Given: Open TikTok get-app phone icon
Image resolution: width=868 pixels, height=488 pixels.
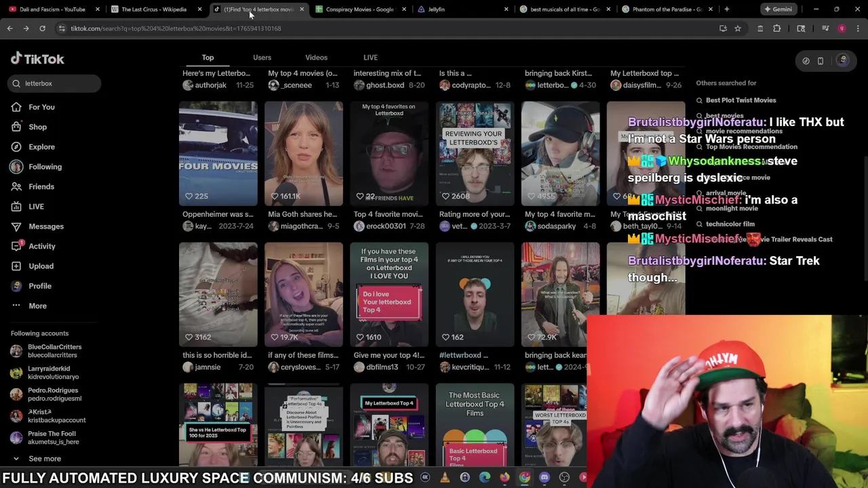Looking at the screenshot, I should [821, 61].
